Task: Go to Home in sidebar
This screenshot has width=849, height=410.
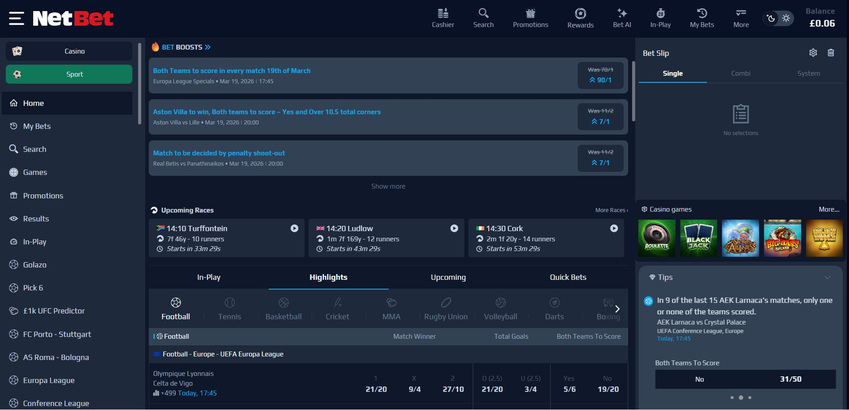Action: (x=67, y=103)
